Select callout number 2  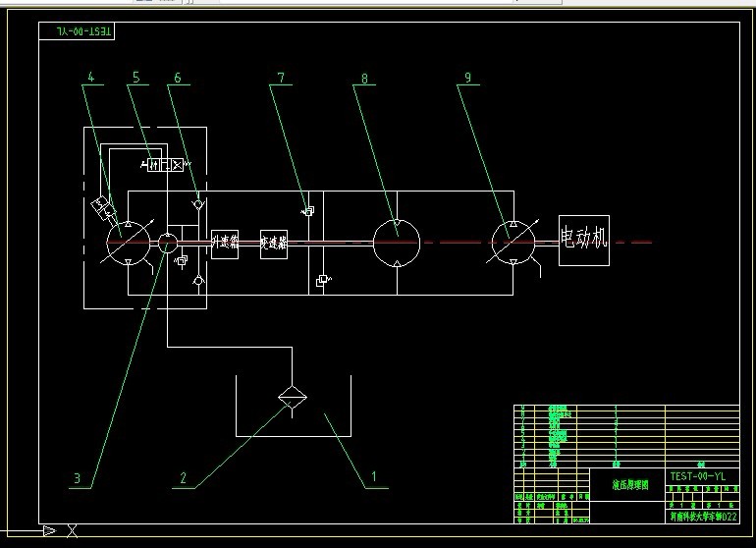tap(183, 477)
